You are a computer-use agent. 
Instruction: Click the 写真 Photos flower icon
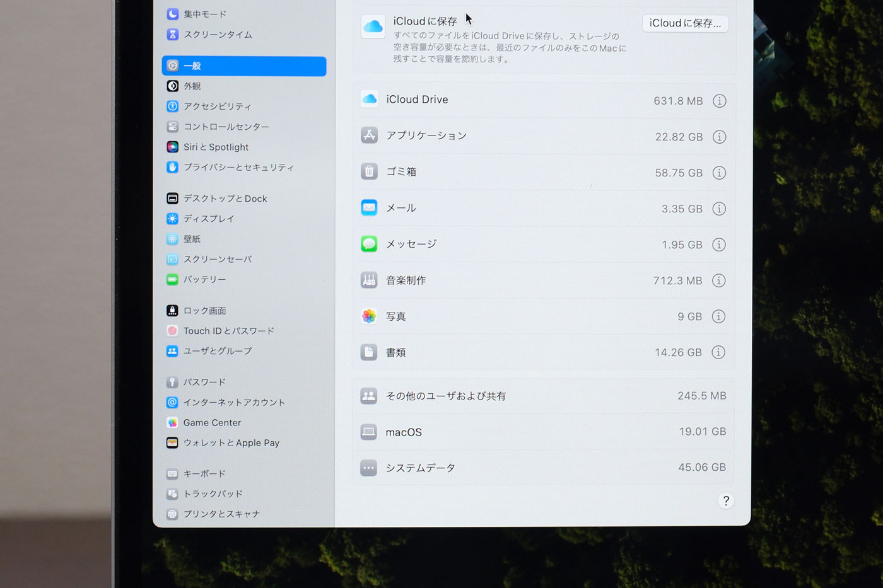point(369,316)
